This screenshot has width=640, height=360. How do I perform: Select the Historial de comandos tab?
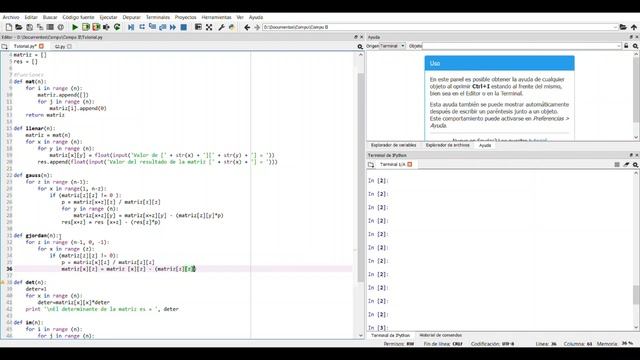pos(440,336)
